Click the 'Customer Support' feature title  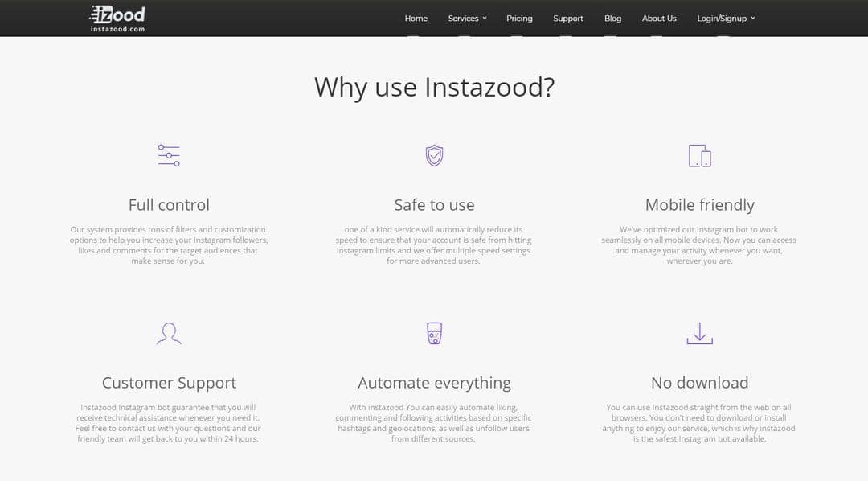pos(169,383)
